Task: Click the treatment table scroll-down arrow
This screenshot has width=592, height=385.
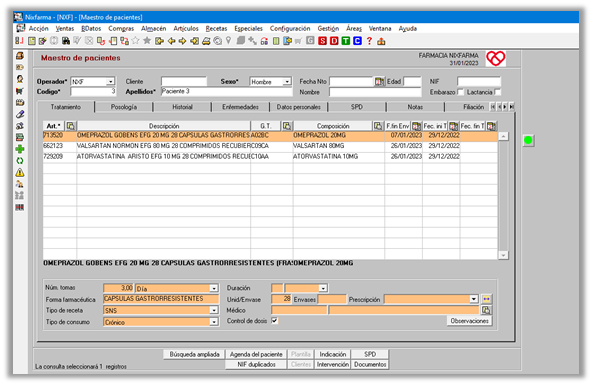Action: tap(503, 255)
